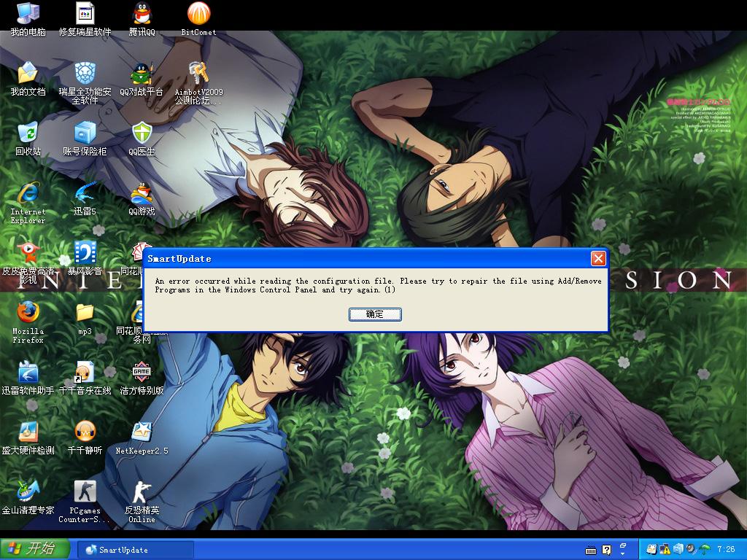
Task: Select the NetKeeper2.5 desktop icon
Action: (x=142, y=438)
